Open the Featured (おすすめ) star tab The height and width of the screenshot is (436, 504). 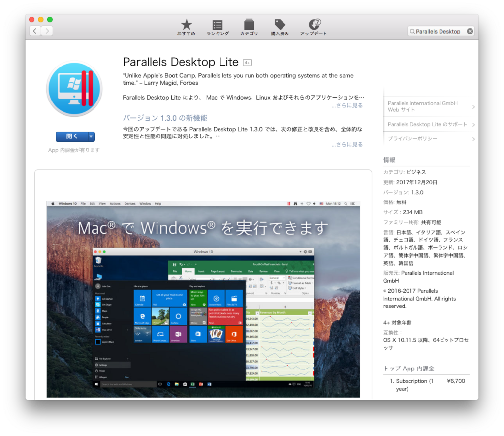pyautogui.click(x=186, y=27)
